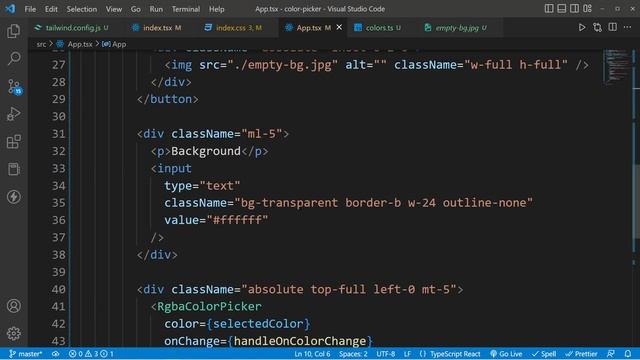Image resolution: width=640 pixels, height=360 pixels.
Task: Toggle Spell checker in status bar
Action: point(544,353)
